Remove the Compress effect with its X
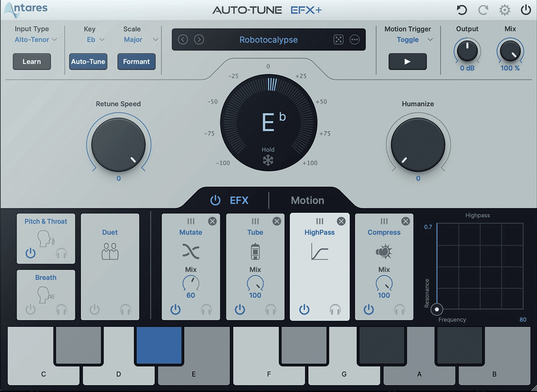 [x=406, y=221]
